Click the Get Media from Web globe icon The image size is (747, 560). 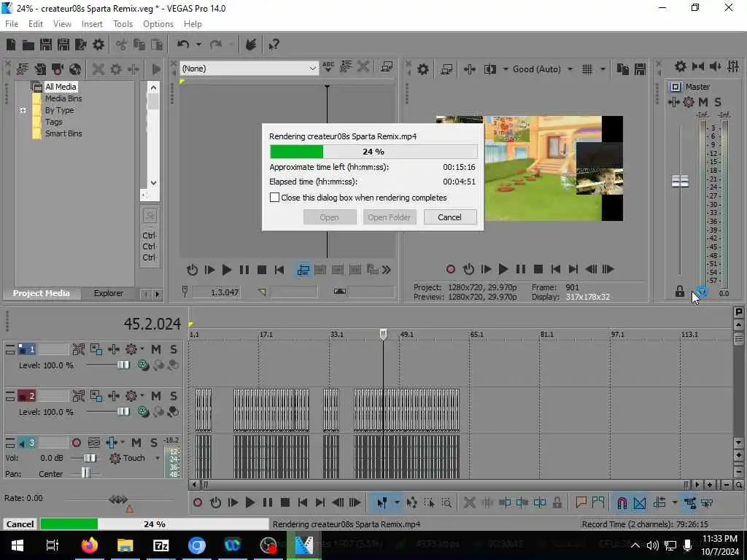pyautogui.click(x=75, y=69)
